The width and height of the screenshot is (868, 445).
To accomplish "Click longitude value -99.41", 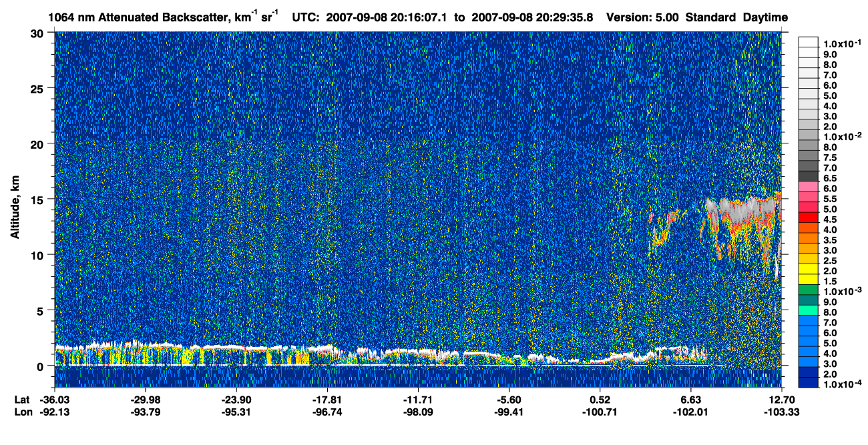I will pyautogui.click(x=509, y=412).
